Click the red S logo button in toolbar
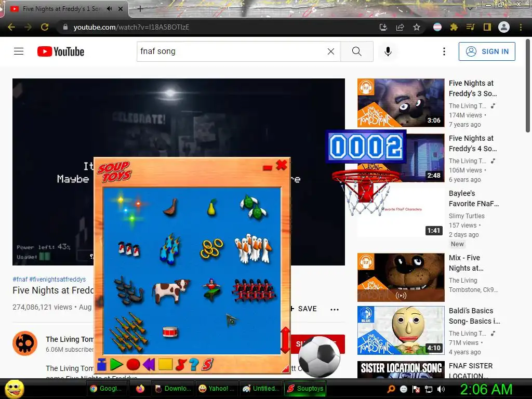The height and width of the screenshot is (399, 532). (x=207, y=364)
